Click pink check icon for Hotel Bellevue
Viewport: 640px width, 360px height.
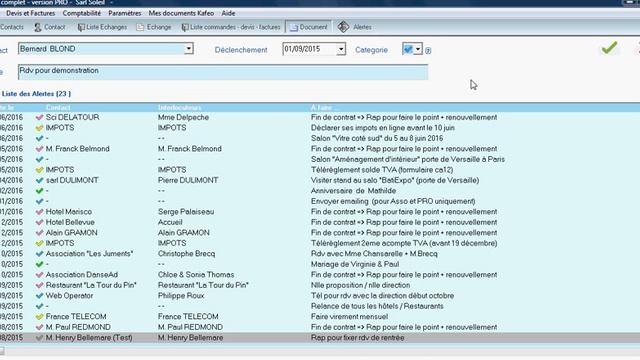[39, 222]
